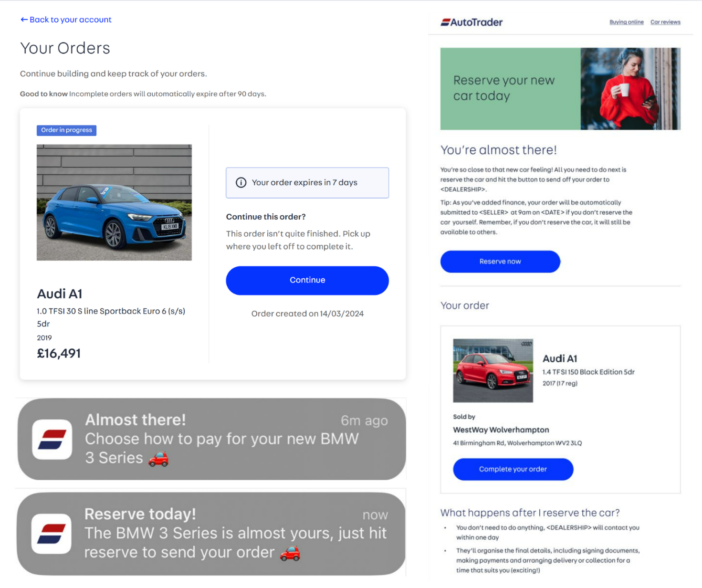Open the 'Almost there!' notification

[x=212, y=439]
